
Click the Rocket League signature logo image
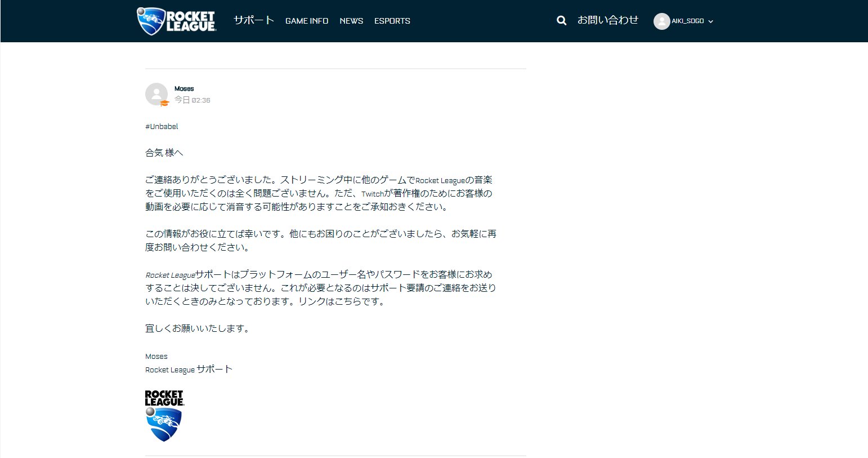pyautogui.click(x=164, y=416)
